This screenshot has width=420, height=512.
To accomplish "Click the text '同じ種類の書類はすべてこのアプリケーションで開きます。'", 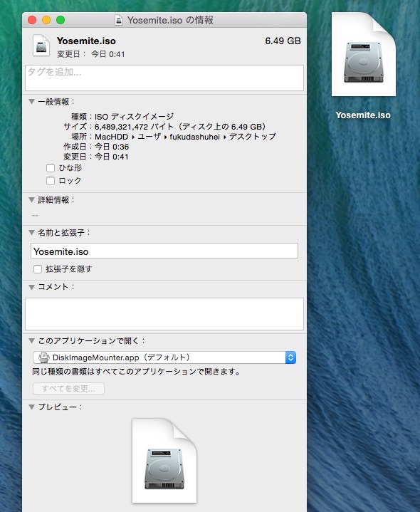I will pyautogui.click(x=137, y=372).
